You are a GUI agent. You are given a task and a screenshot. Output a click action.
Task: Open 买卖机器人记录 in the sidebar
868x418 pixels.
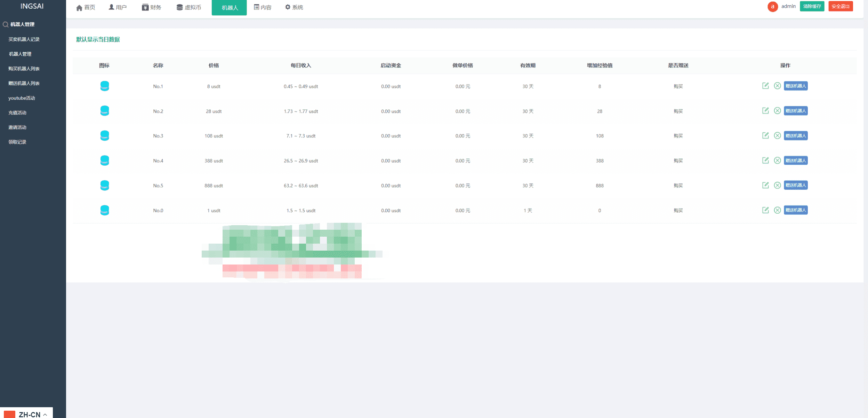click(x=24, y=39)
